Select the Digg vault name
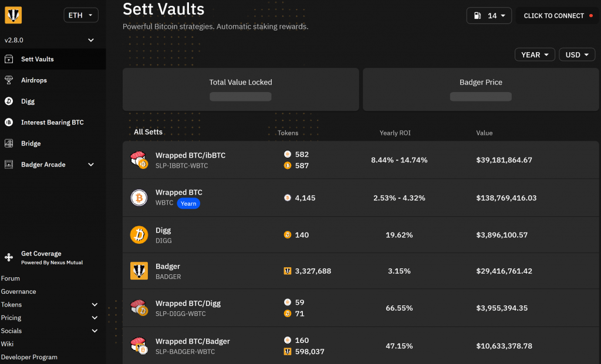The image size is (601, 364). coord(163,230)
